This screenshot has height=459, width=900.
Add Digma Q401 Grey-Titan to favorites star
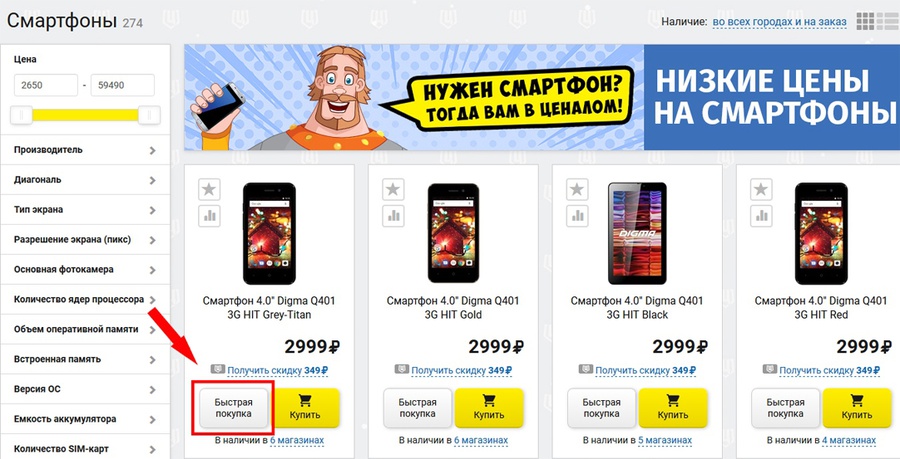210,189
